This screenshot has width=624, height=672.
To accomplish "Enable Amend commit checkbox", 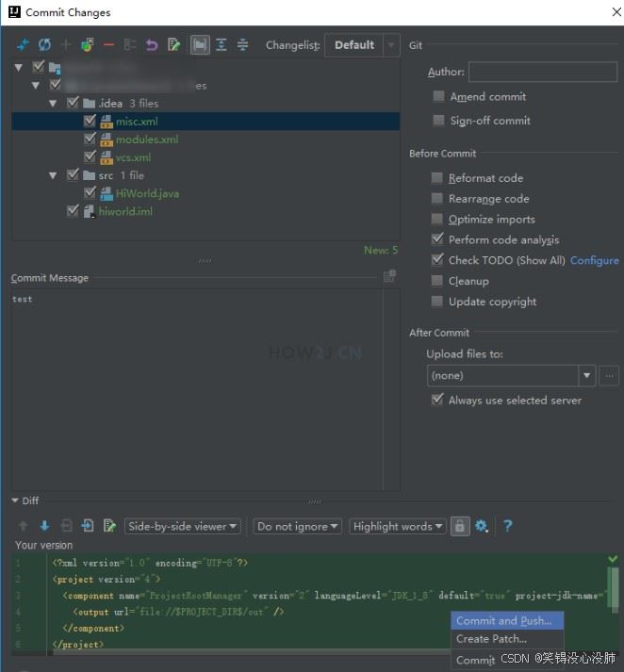I will click(x=438, y=96).
